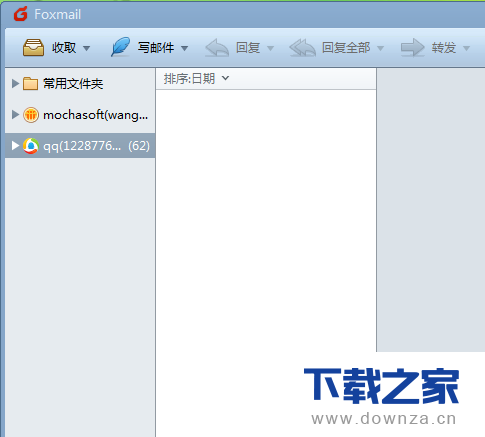Click the 转发 forward arrow icon
The width and height of the screenshot is (485, 437).
coord(413,48)
